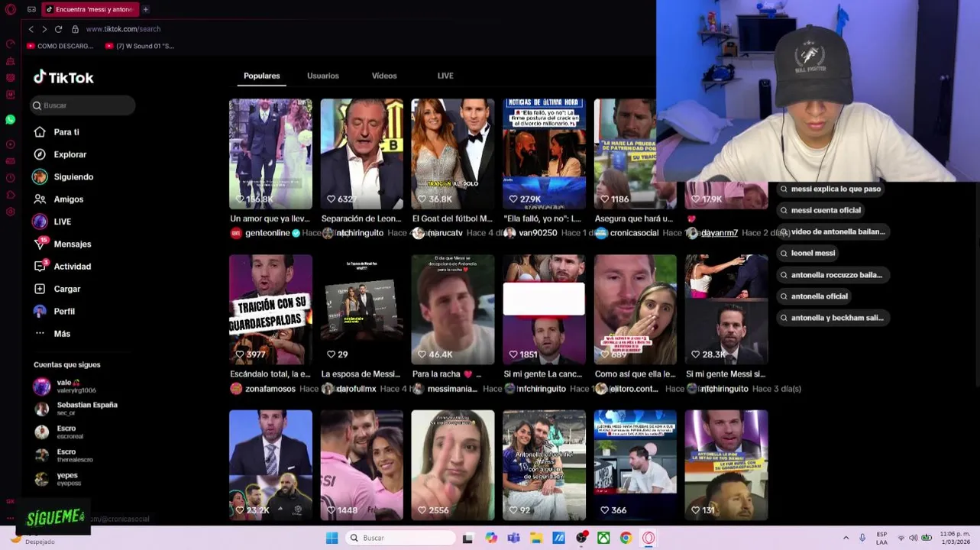Screen dimensions: 980x550
Task: Click the Windows taskbar Buscar search box
Action: (400, 538)
